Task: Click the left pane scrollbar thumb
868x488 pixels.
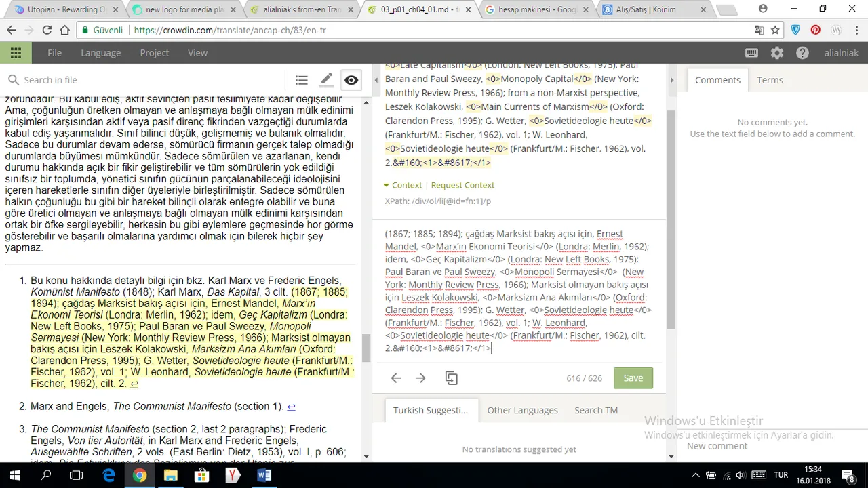Action: [366, 348]
